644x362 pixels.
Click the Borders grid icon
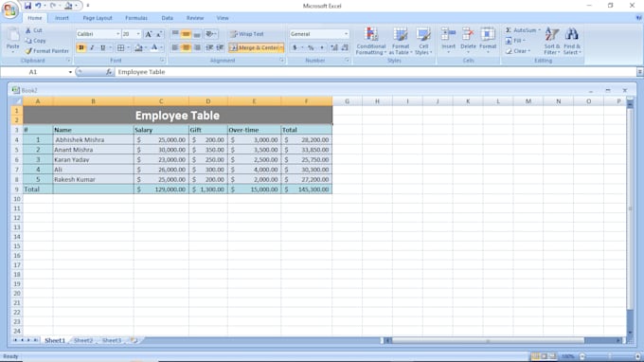121,48
